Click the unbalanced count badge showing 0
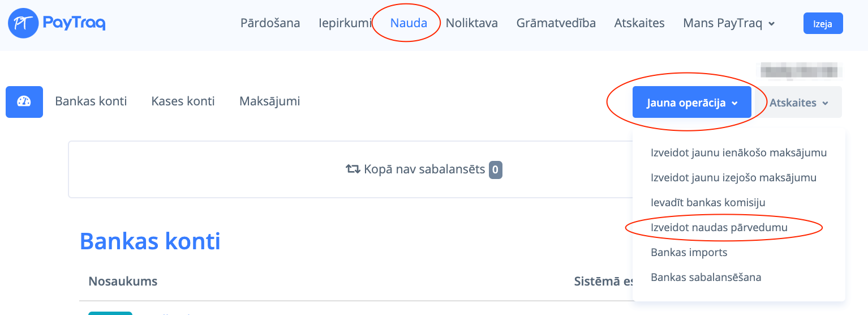Viewport: 868px width, 315px height. [x=495, y=169]
